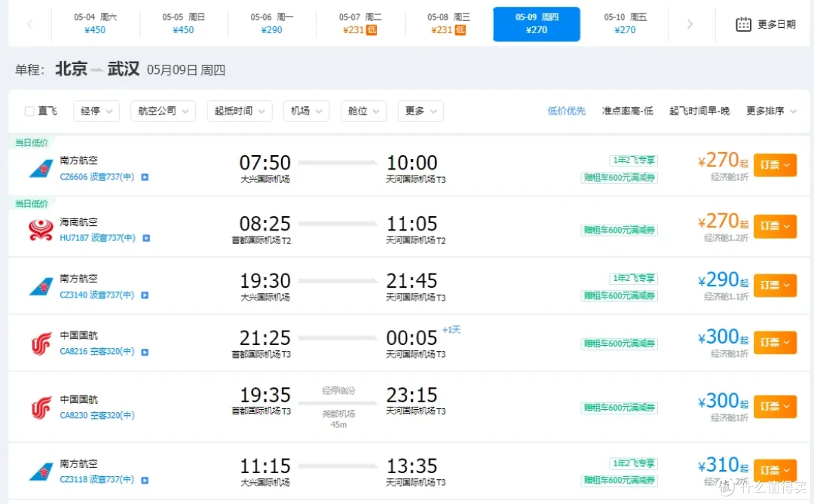Image resolution: width=814 pixels, height=504 pixels.
Task: Click Hainan Airlines logo on HU7187 row
Action: point(41,230)
